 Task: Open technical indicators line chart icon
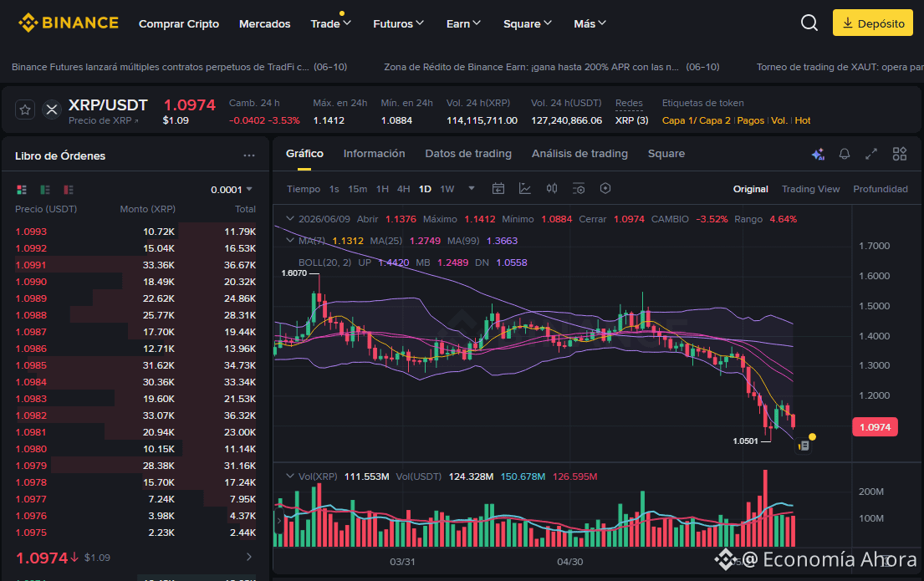(524, 189)
